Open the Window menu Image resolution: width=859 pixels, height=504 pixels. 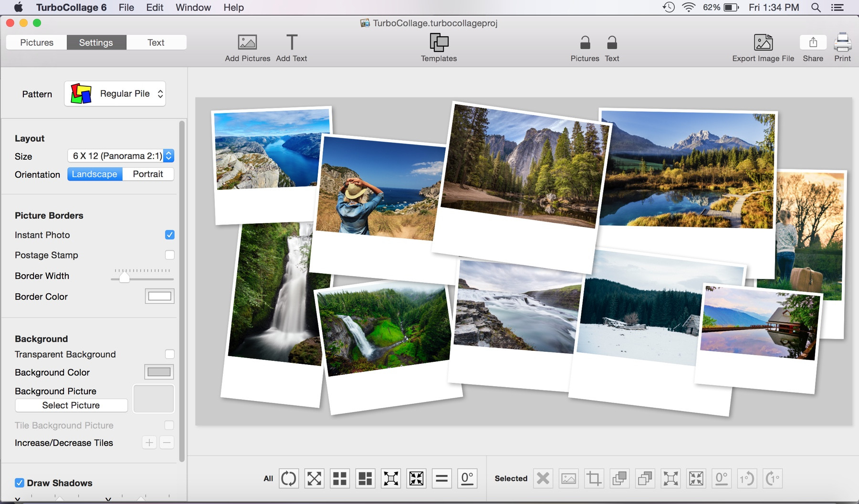click(193, 7)
